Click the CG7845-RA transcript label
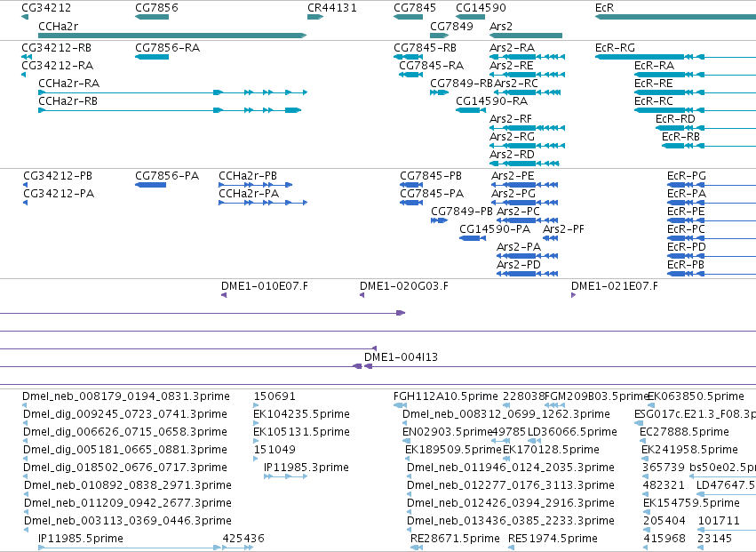 pyautogui.click(x=431, y=65)
